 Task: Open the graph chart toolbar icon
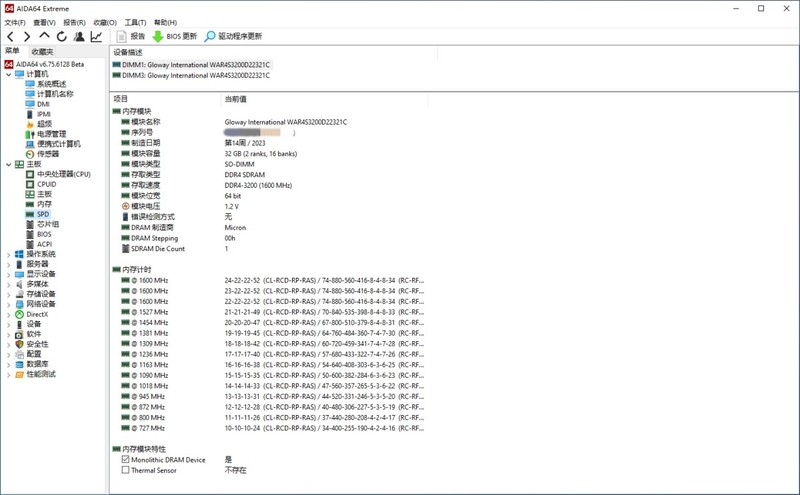click(x=96, y=36)
